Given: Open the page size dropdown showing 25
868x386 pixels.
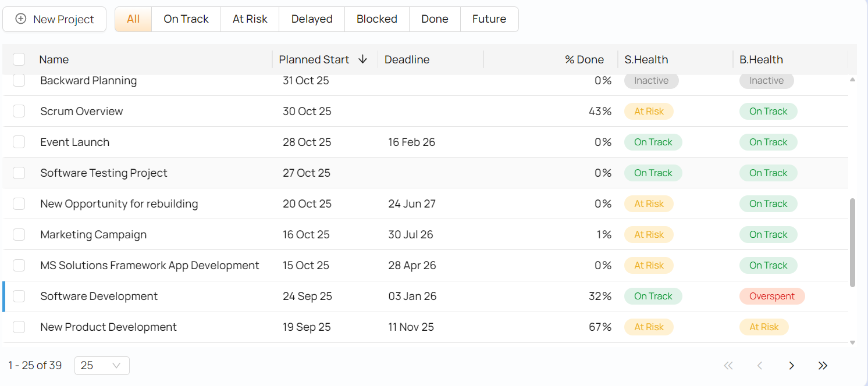Looking at the screenshot, I should click(102, 366).
